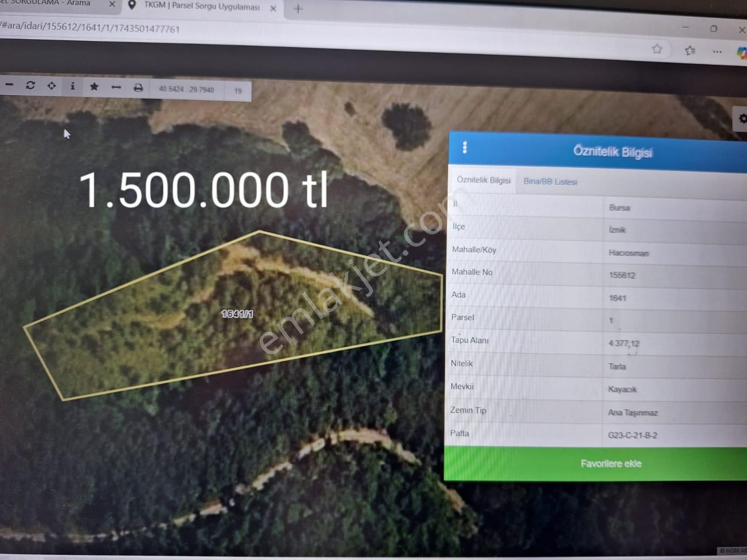Open the browser favorites list icon
Screen dimensions: 747x560
pos(690,50)
